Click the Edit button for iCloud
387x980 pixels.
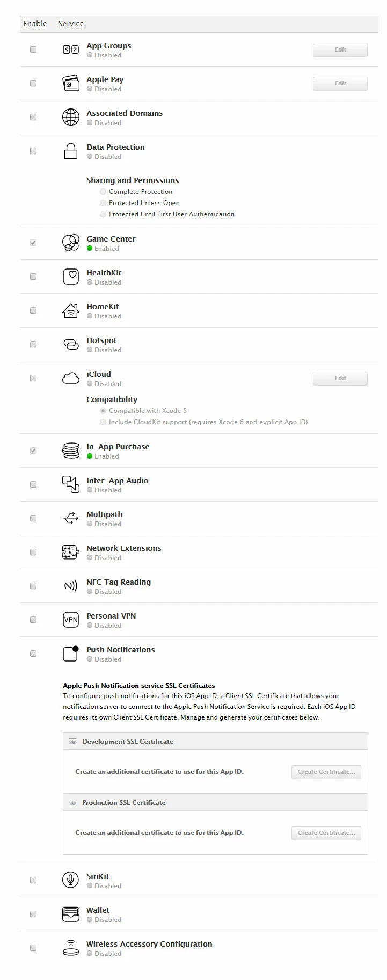(340, 378)
